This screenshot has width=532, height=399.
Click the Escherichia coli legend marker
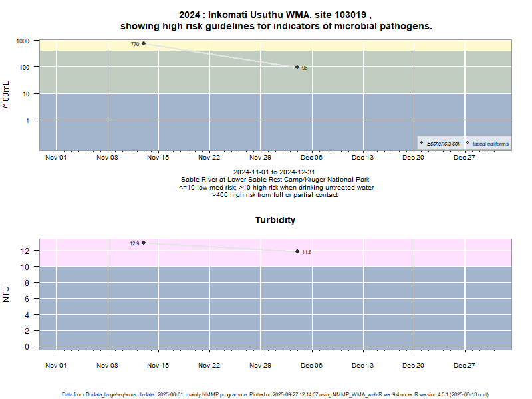tap(422, 143)
